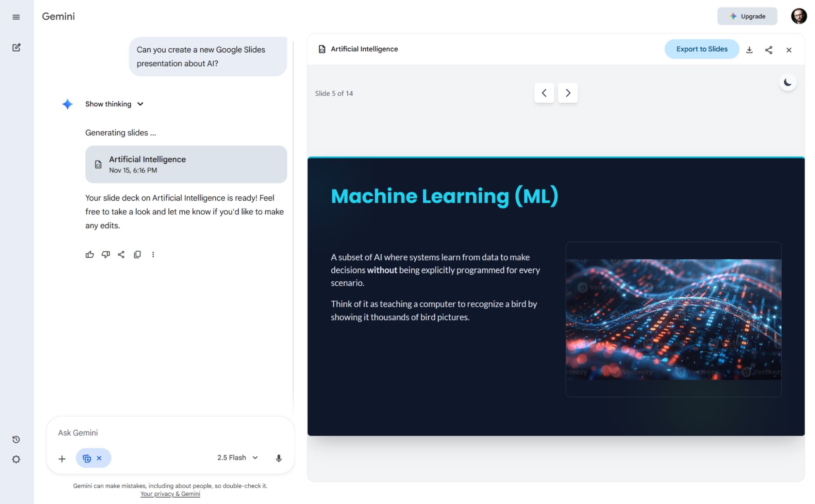This screenshot has width=815, height=504.
Task: Share the Artificial Intelligence presentation
Action: tap(769, 49)
